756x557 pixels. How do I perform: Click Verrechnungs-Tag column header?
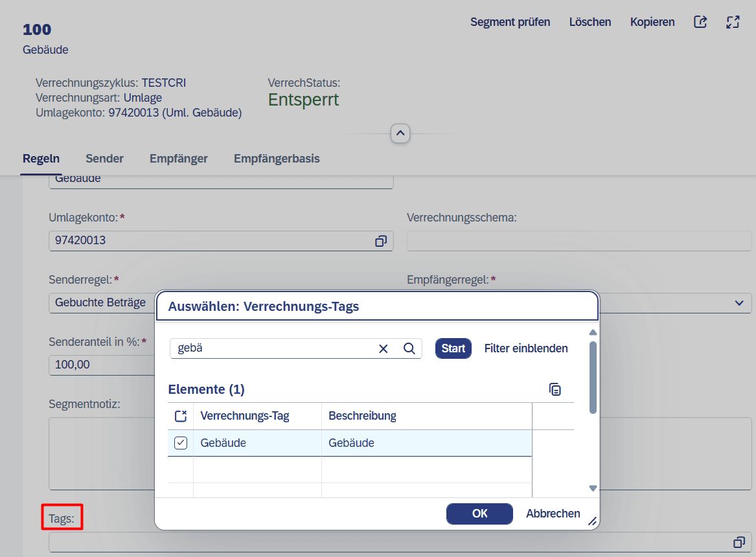coord(257,416)
